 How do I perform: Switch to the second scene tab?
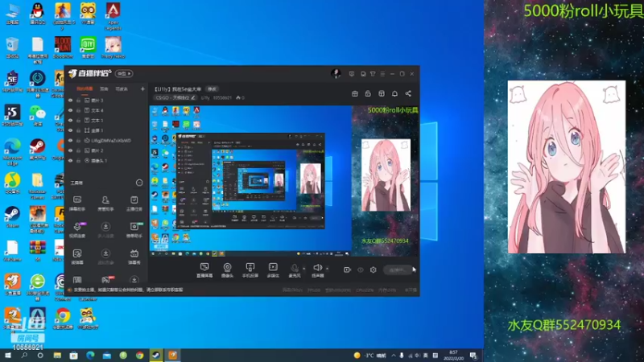coord(104,88)
